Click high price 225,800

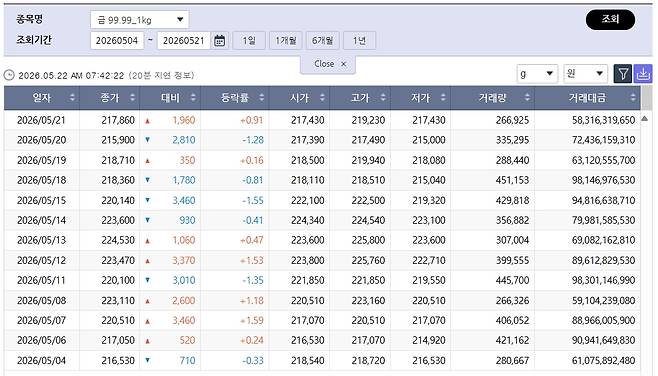(x=368, y=240)
